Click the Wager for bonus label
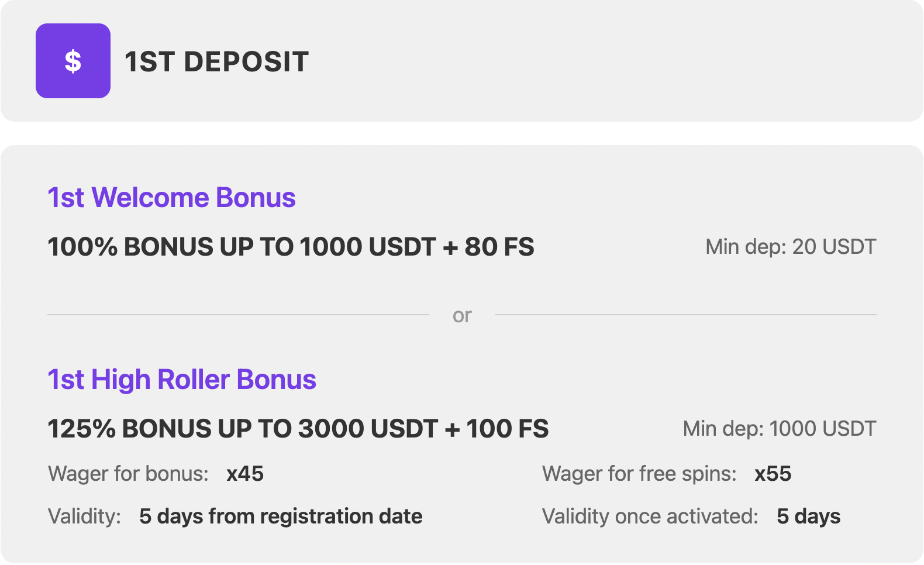924x565 pixels. click(128, 474)
